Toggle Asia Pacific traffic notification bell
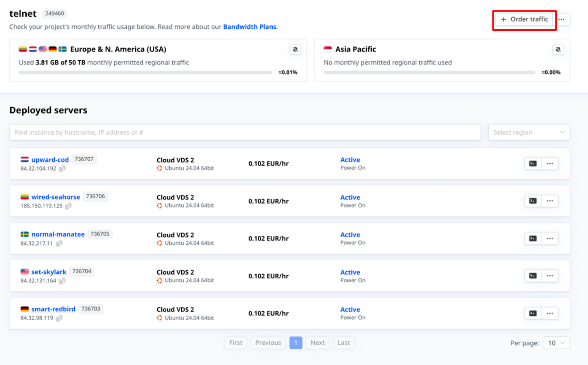Viewport: 588px width, 365px height. tap(558, 50)
